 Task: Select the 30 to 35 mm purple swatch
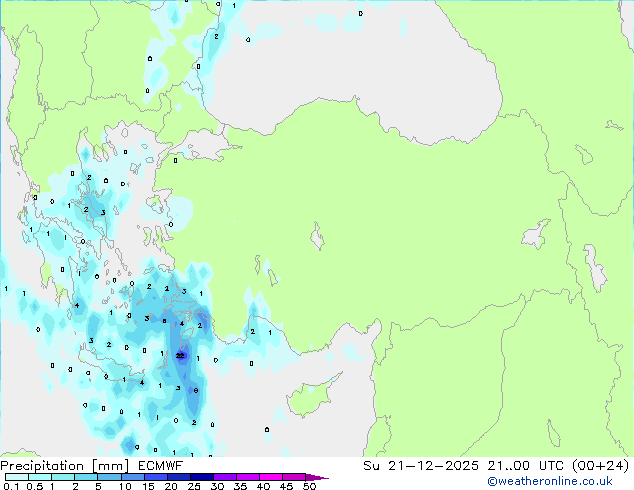point(225,477)
